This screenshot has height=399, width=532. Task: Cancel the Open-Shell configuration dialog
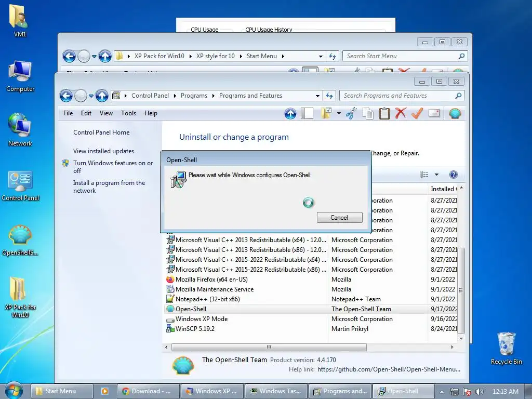(339, 218)
